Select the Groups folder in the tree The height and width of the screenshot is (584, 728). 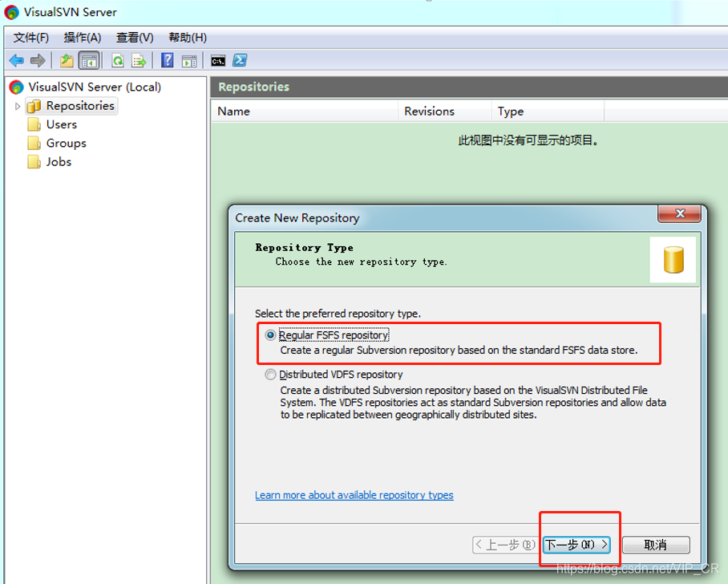click(66, 143)
